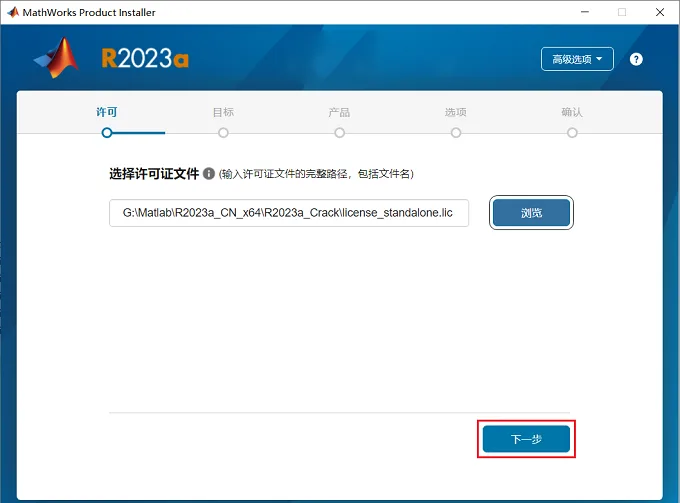Click the MathWorks Product Installer window title
680x503 pixels.
tap(89, 13)
